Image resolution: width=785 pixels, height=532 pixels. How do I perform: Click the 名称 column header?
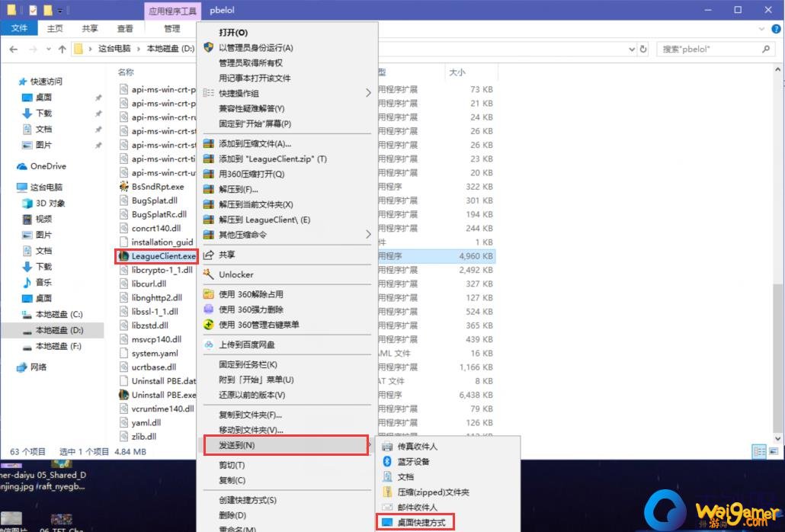[127, 72]
